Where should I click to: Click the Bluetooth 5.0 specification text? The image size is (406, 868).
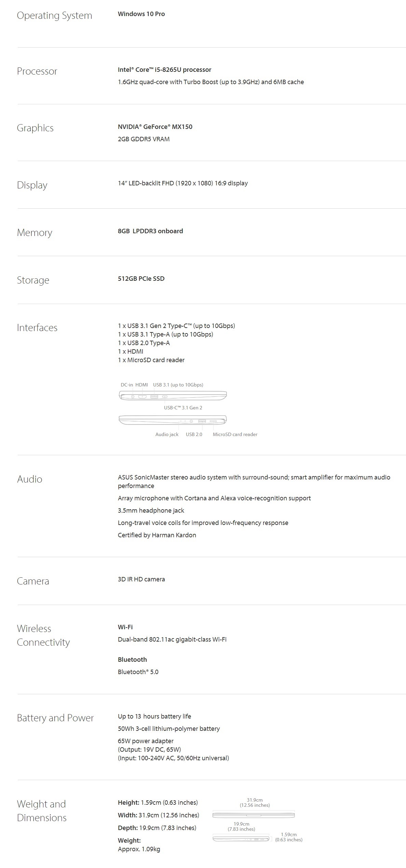[138, 672]
